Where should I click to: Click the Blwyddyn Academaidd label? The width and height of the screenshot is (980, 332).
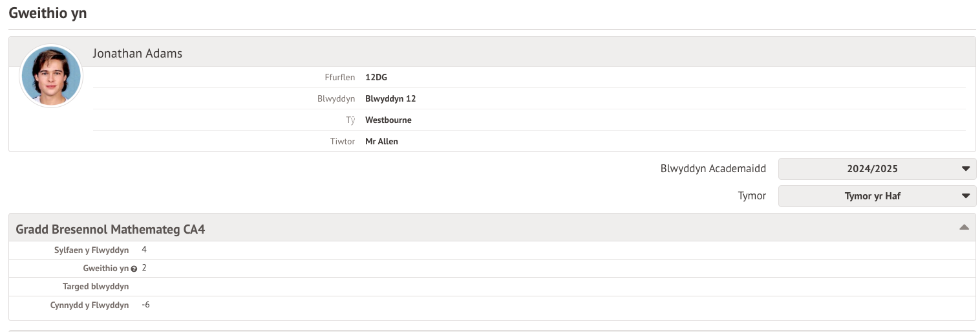713,169
